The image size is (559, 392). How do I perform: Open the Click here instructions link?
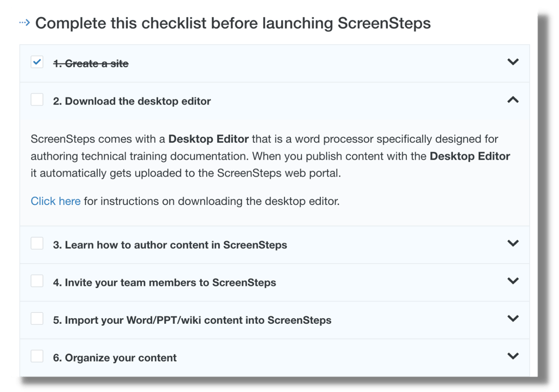pos(55,201)
